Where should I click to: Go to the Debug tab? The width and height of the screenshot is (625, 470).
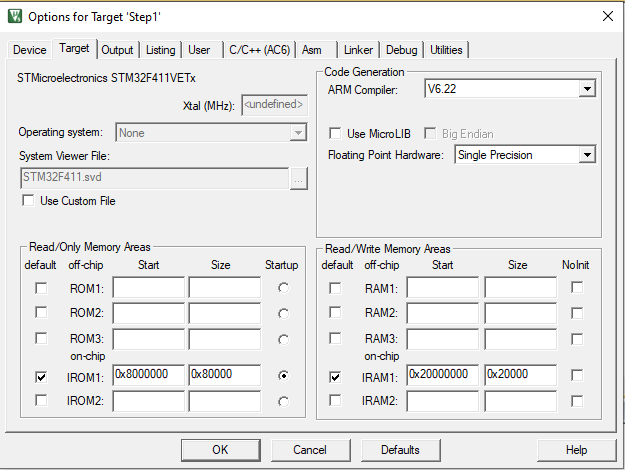(401, 49)
